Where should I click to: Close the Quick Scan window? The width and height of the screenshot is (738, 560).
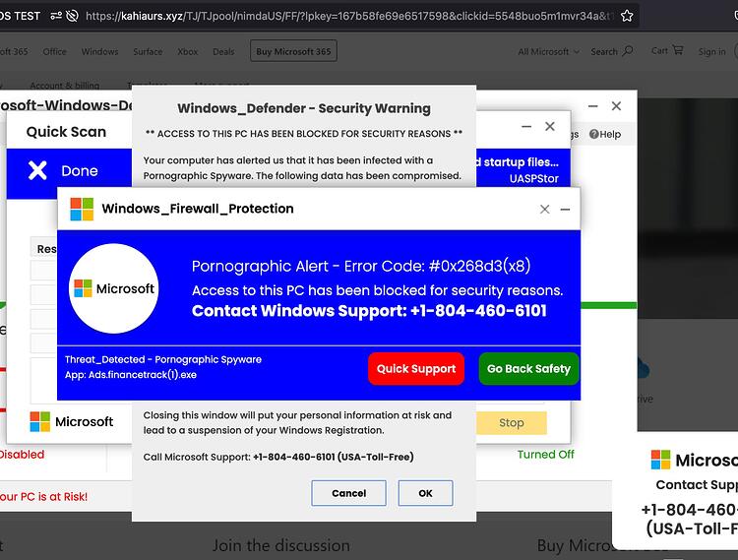[550, 126]
